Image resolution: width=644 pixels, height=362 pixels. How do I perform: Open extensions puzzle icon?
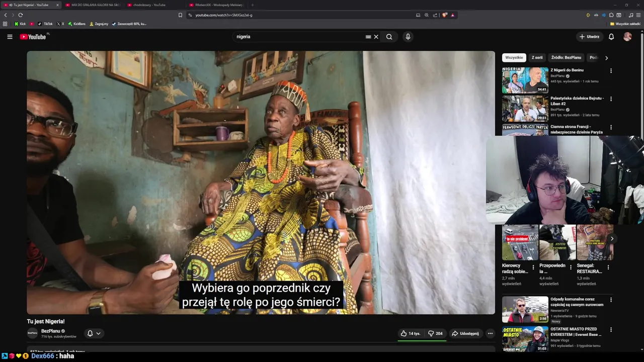coord(611,15)
